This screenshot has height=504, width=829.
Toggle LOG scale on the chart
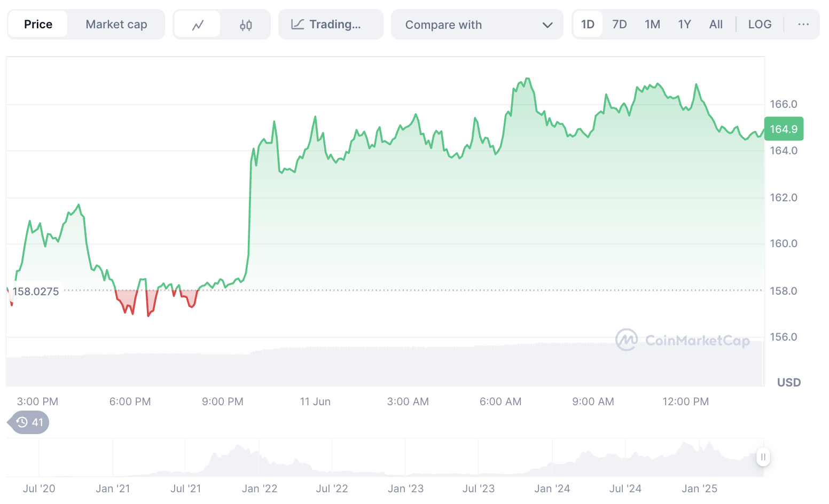[x=759, y=25]
